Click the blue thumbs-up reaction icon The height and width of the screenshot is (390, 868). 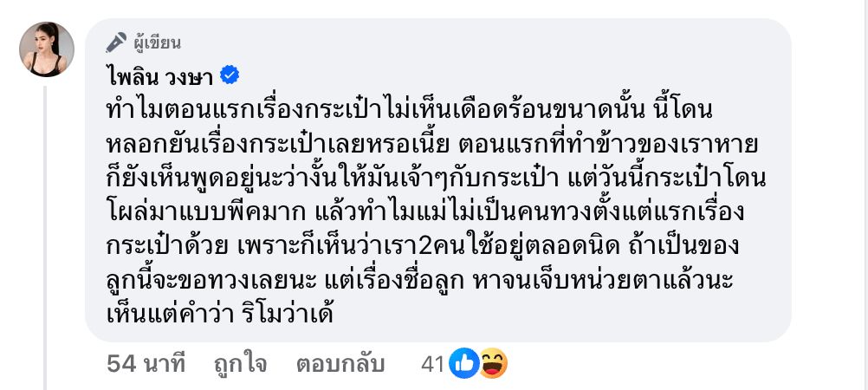pos(464,363)
